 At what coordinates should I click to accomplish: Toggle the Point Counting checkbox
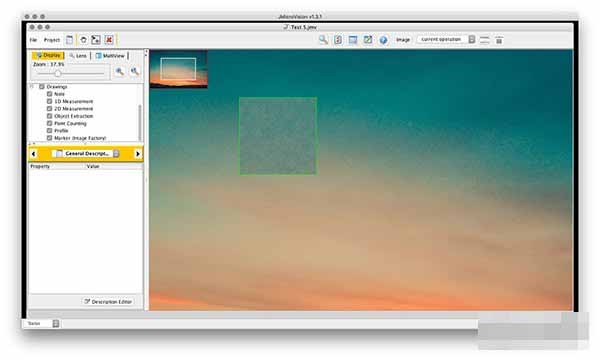click(x=49, y=123)
